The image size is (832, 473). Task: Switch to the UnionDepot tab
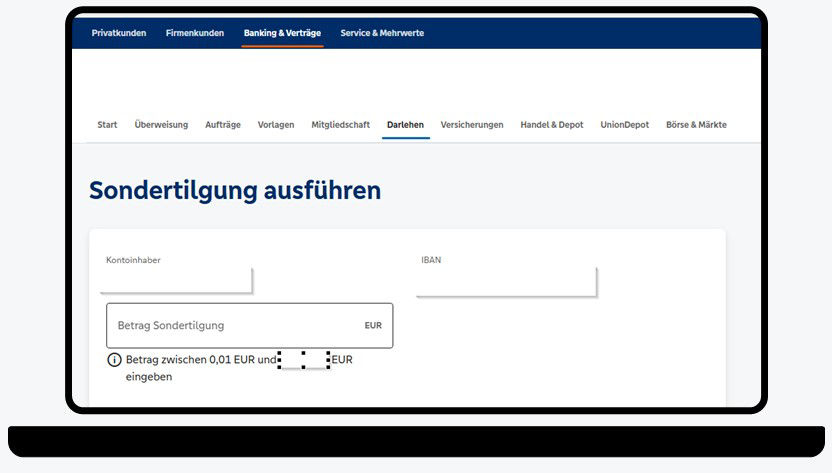pos(624,125)
